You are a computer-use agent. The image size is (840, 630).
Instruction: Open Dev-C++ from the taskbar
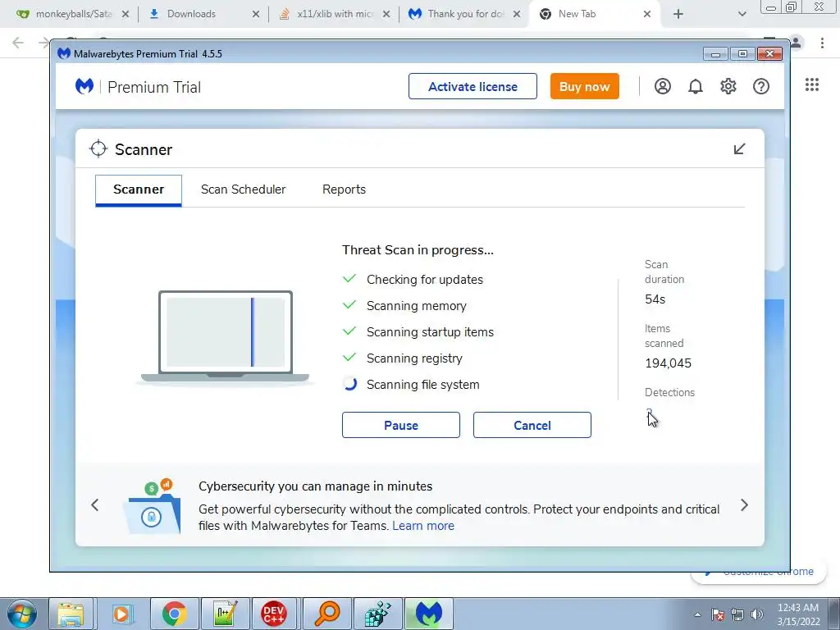(274, 614)
